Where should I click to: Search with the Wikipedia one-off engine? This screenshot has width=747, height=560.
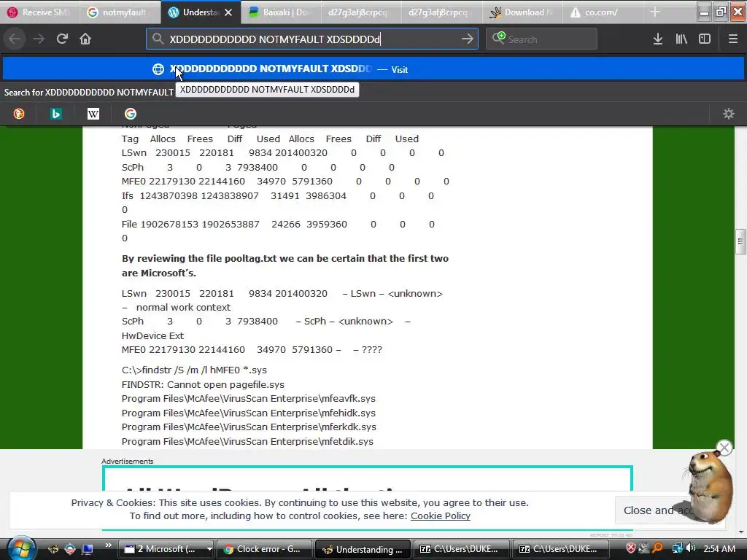tap(93, 114)
